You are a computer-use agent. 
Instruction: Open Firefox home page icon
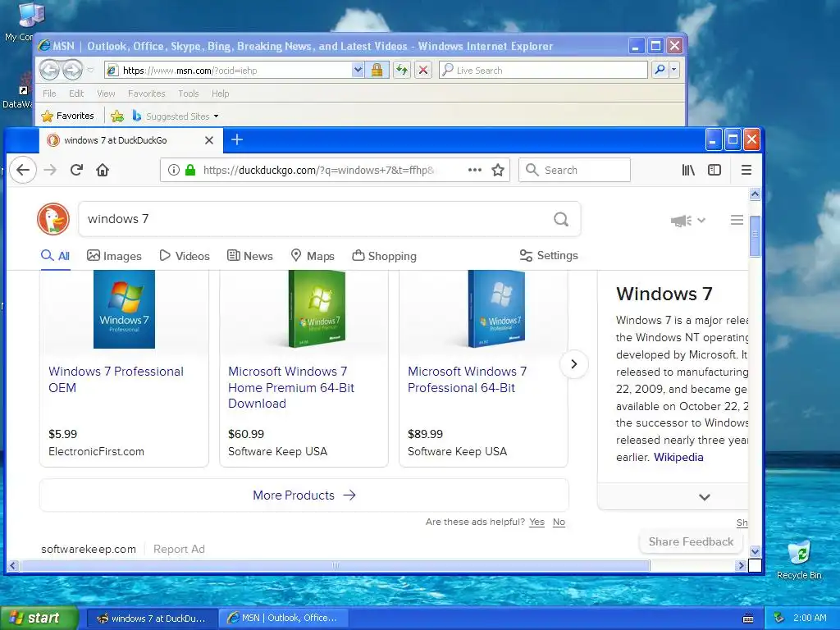tap(103, 171)
